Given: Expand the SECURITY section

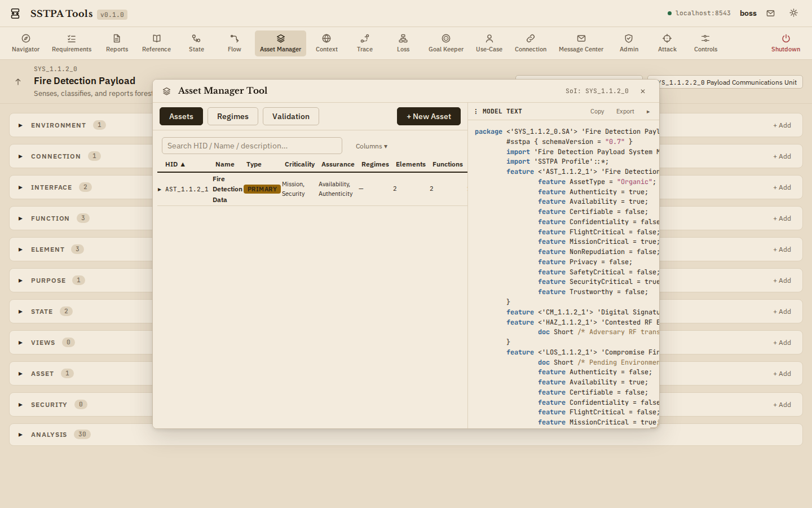Looking at the screenshot, I should pyautogui.click(x=20, y=405).
